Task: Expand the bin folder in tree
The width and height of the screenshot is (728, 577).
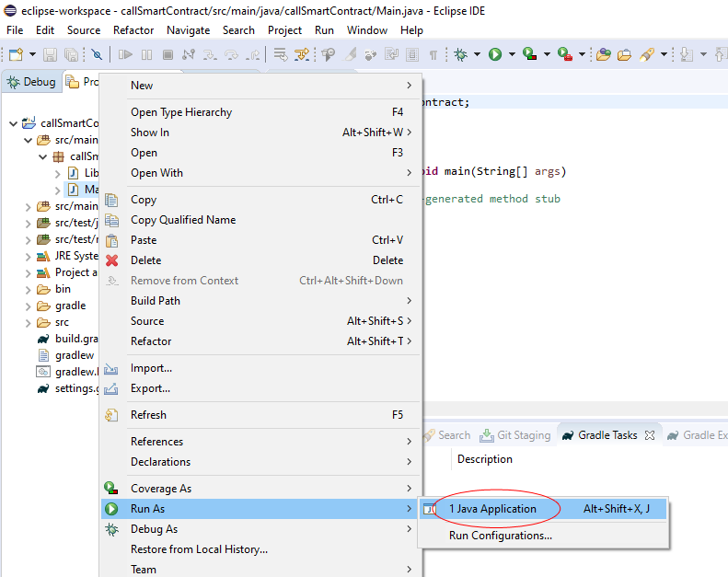Action: (x=29, y=290)
